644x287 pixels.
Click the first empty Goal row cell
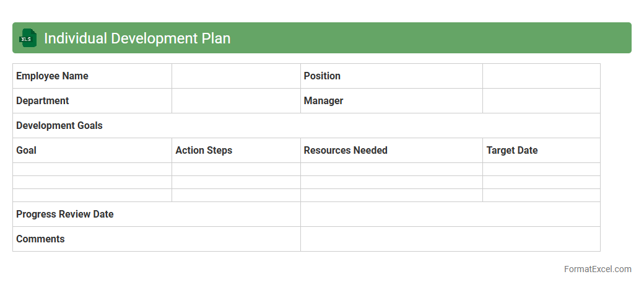[x=92, y=169]
